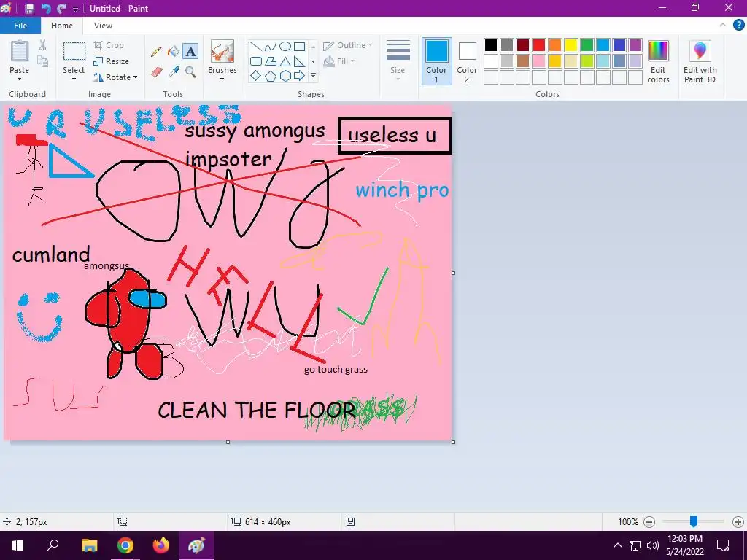
Task: Choose the Curve shape
Action: click(x=271, y=46)
